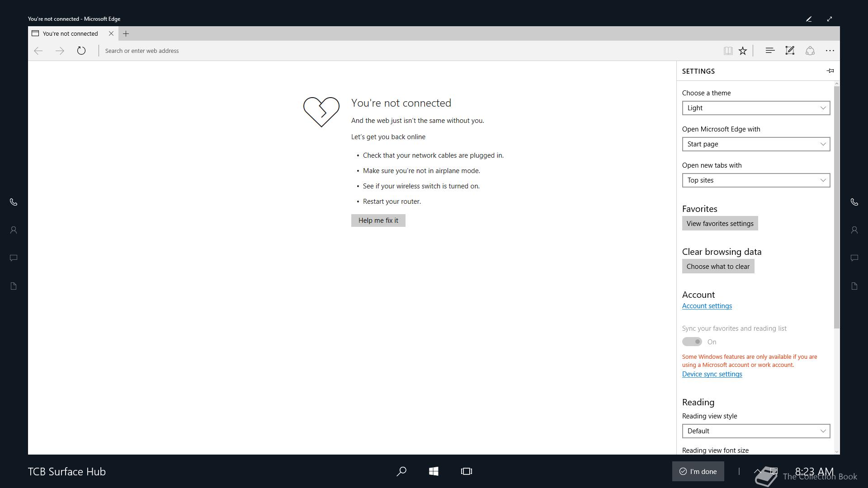Open the Windows Start button
Screen dimensions: 868x488
(x=434, y=471)
